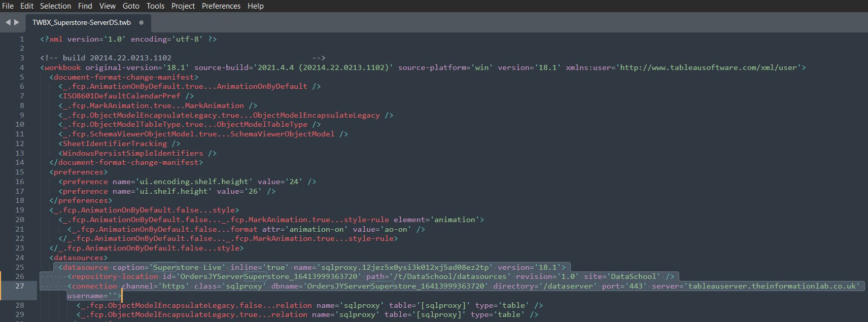
Task: Open the Tools menu
Action: tap(155, 6)
